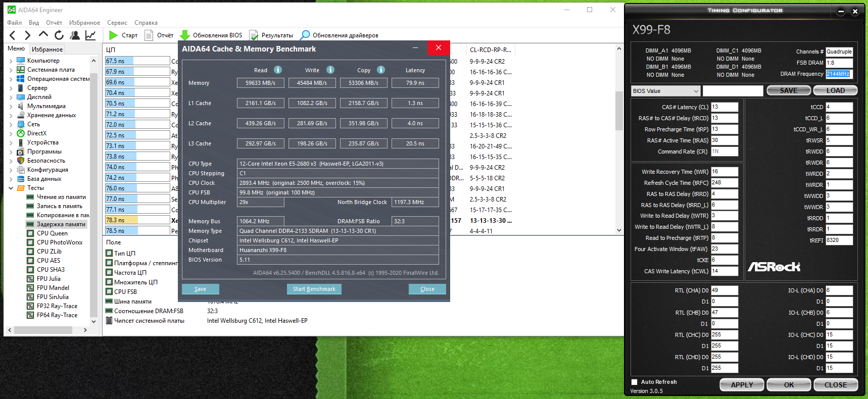Expand the Хранение данных tree node
The width and height of the screenshot is (868, 399).
(11, 115)
